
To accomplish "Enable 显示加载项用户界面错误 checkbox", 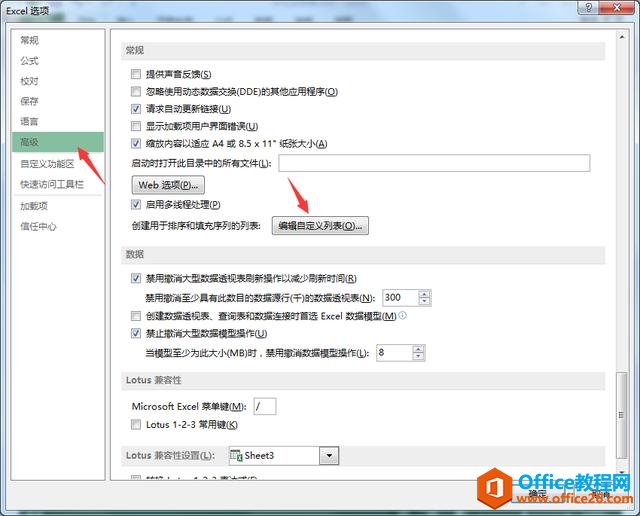I will (x=136, y=126).
